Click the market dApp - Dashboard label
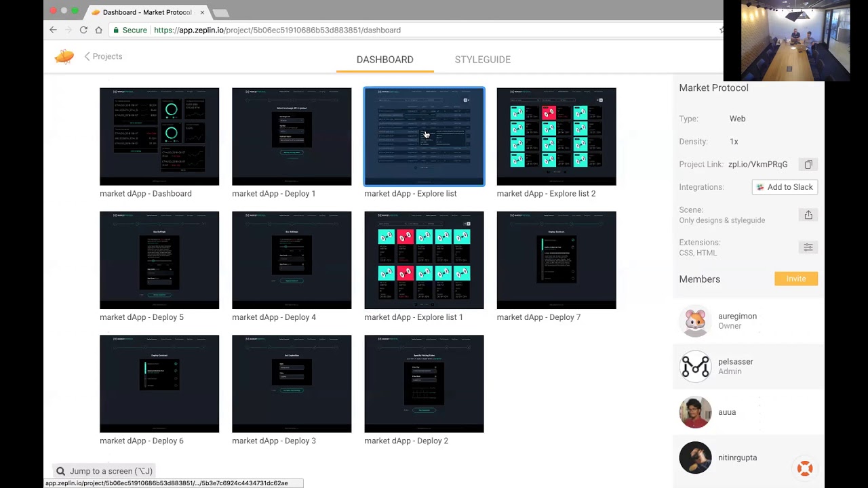 pyautogui.click(x=146, y=194)
